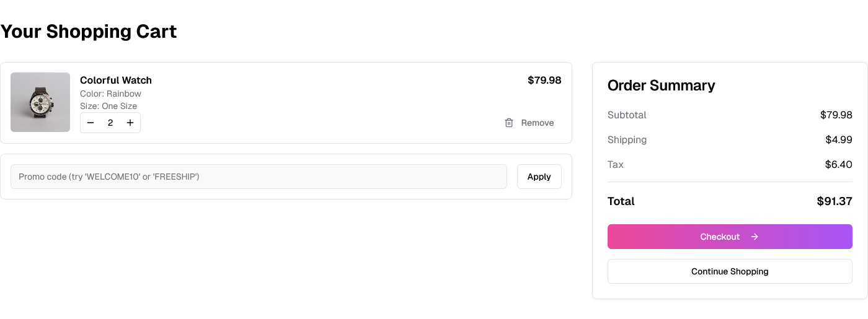This screenshot has width=868, height=319.
Task: Focus the promo code input field
Action: tap(259, 177)
